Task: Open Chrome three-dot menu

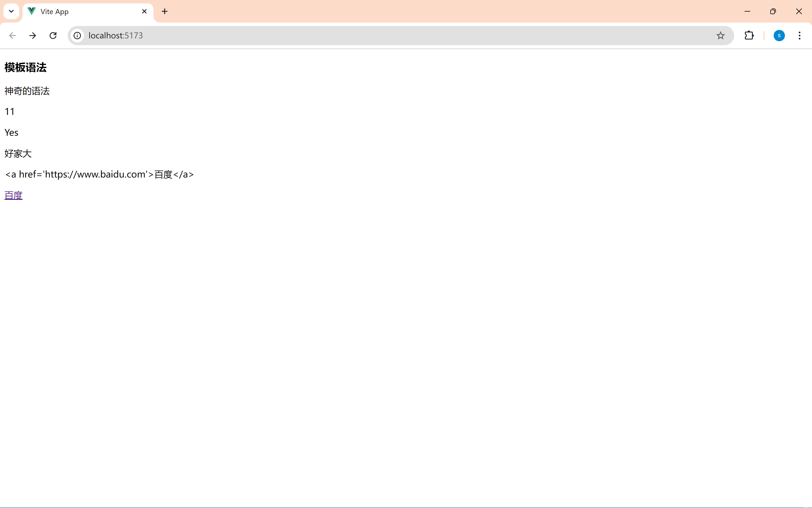Action: pos(800,36)
